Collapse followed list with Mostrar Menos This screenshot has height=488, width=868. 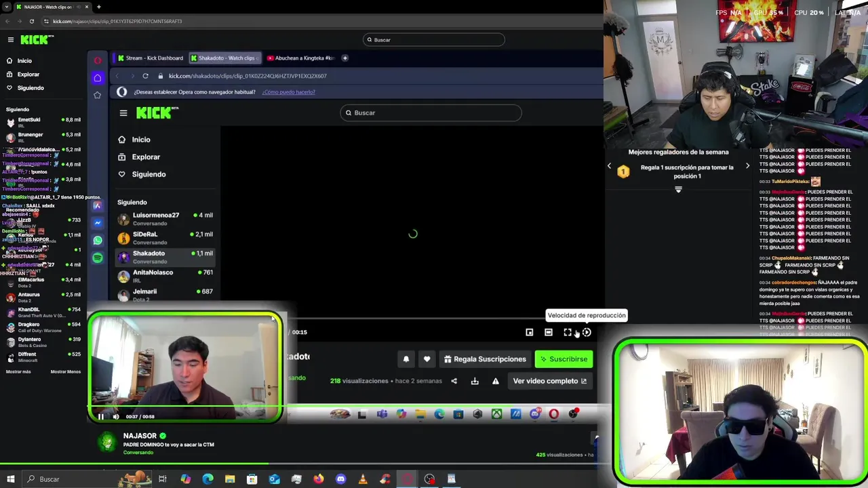(x=66, y=371)
